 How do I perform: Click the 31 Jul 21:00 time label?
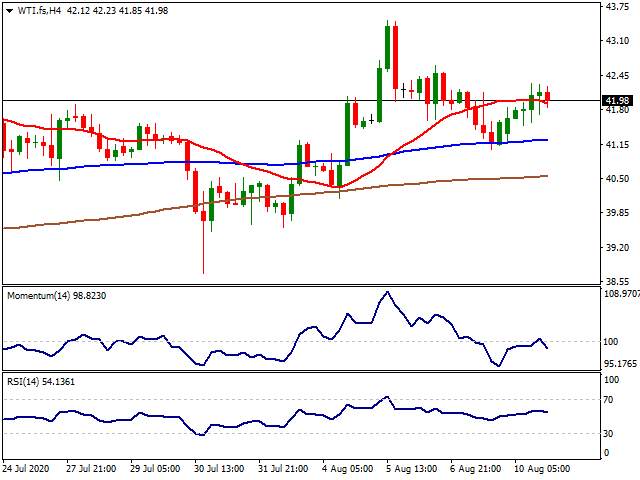pos(283,469)
